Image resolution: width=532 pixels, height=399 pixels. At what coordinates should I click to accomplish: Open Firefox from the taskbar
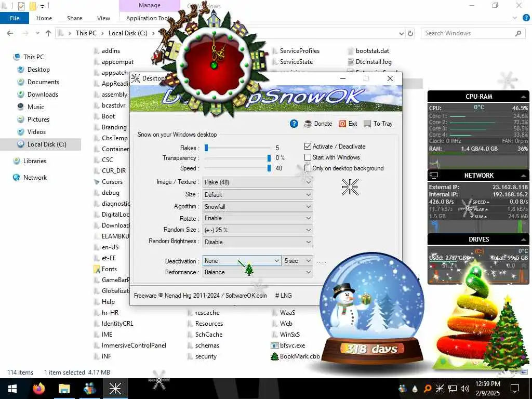coord(39,389)
